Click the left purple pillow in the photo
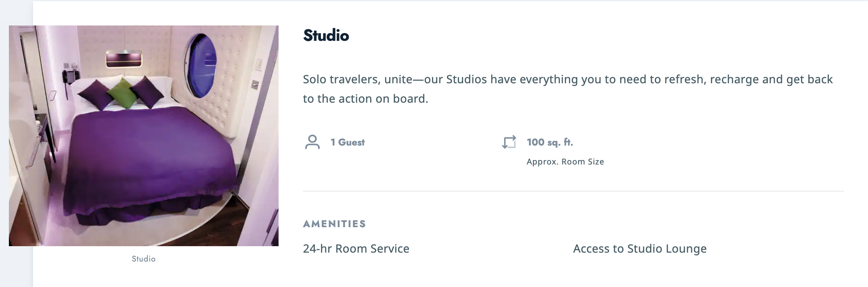The height and width of the screenshot is (287, 868). click(96, 95)
